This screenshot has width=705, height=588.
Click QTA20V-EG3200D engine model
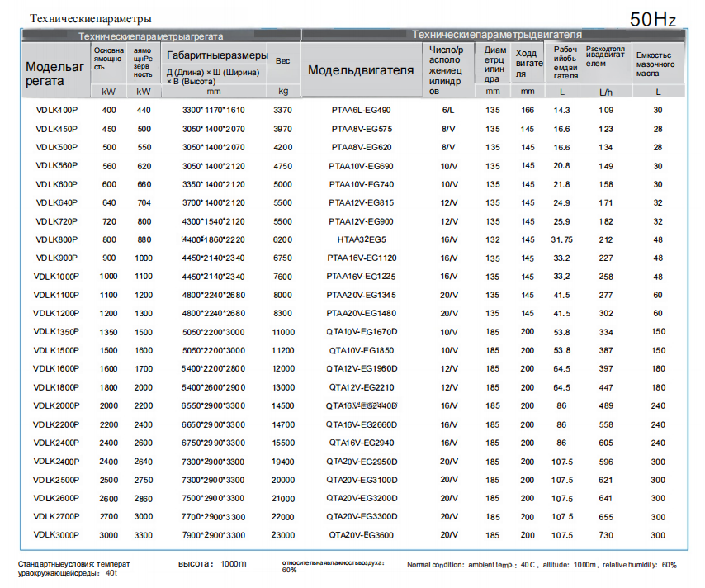362,498
